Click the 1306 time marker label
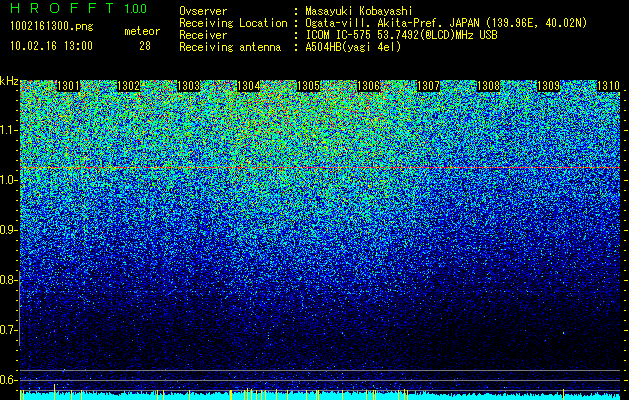This screenshot has width=629, height=400. [x=369, y=86]
